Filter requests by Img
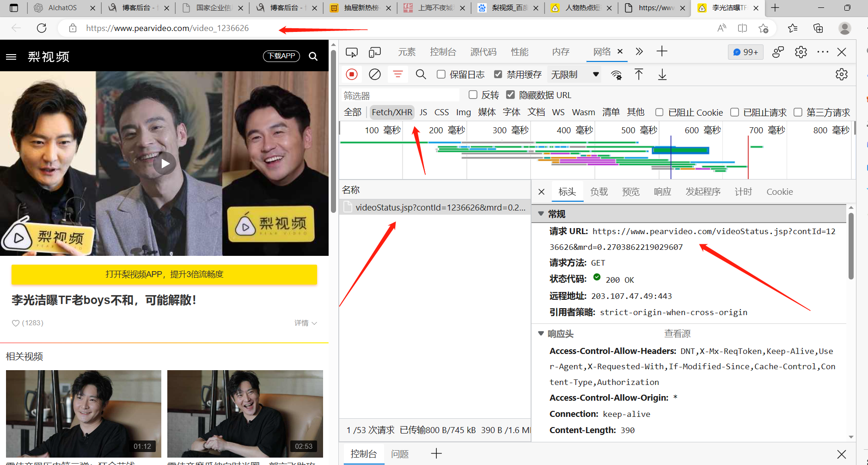This screenshot has height=465, width=868. pos(464,112)
